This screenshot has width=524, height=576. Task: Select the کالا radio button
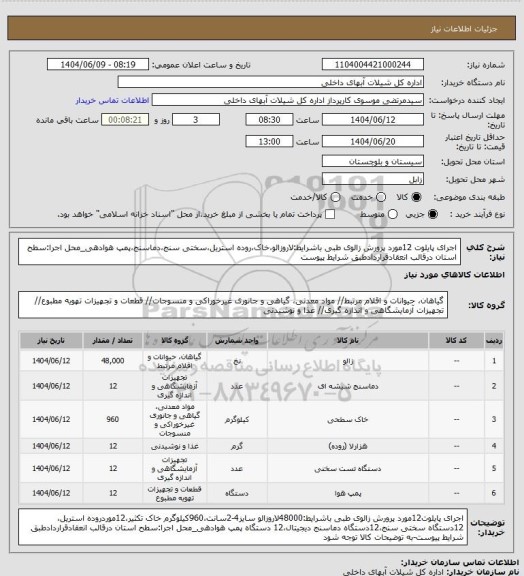tap(416, 197)
